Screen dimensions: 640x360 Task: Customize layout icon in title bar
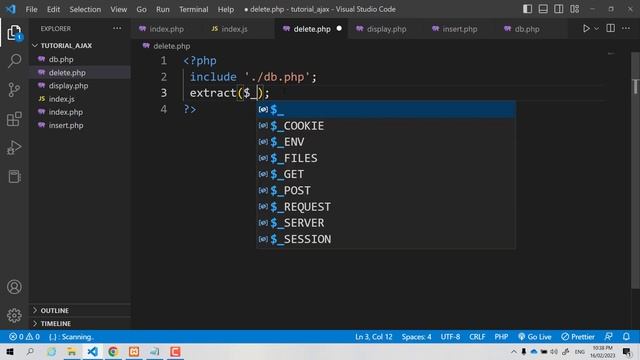(x=575, y=9)
